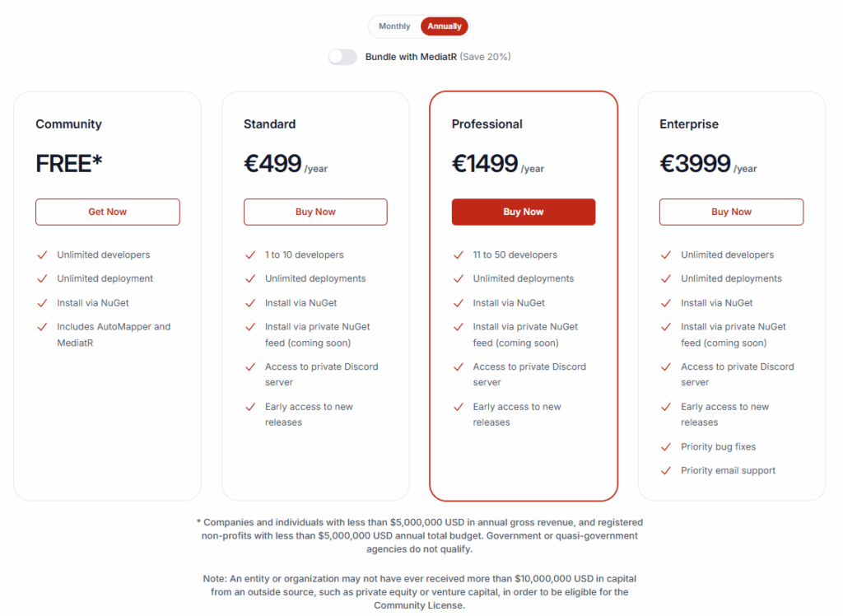Click checkmark next to Priority bug fixes
Viewport: 843px width, 616px height.
(x=666, y=447)
